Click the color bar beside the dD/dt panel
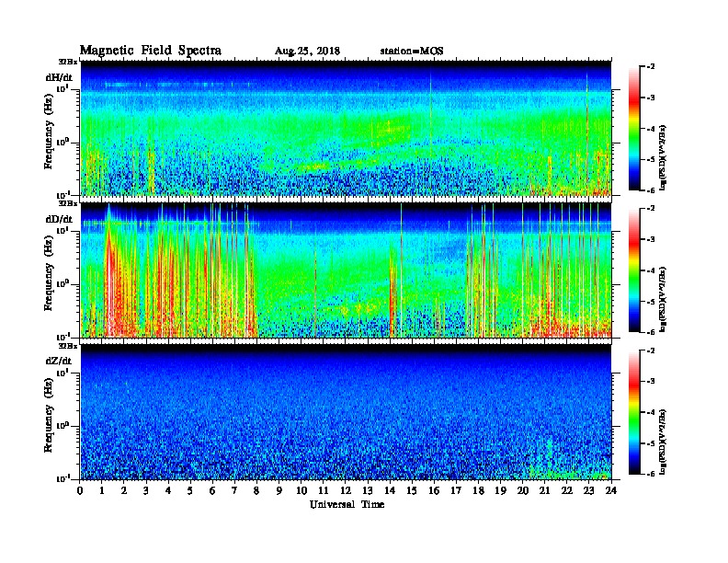Viewport: 728px width, 563px height. click(633, 270)
